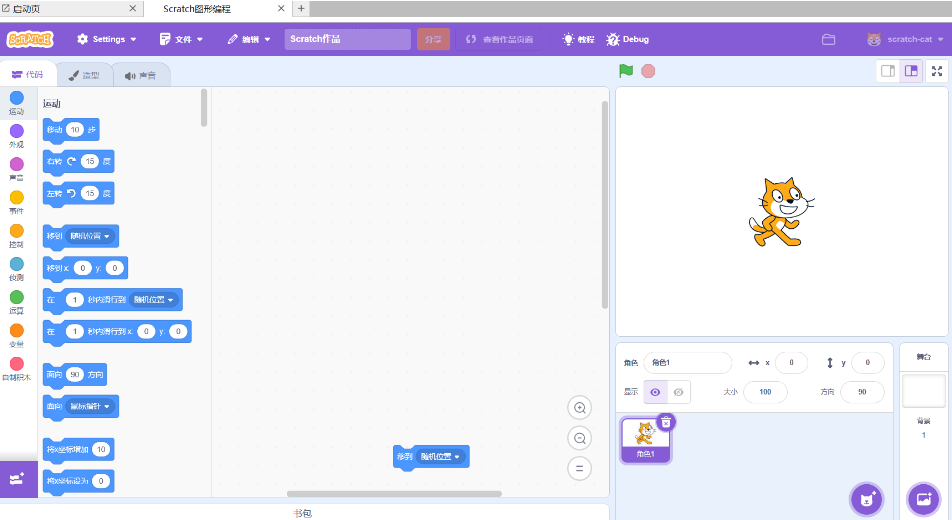Click the Scratch logo
The height and width of the screenshot is (520, 952).
pos(30,39)
